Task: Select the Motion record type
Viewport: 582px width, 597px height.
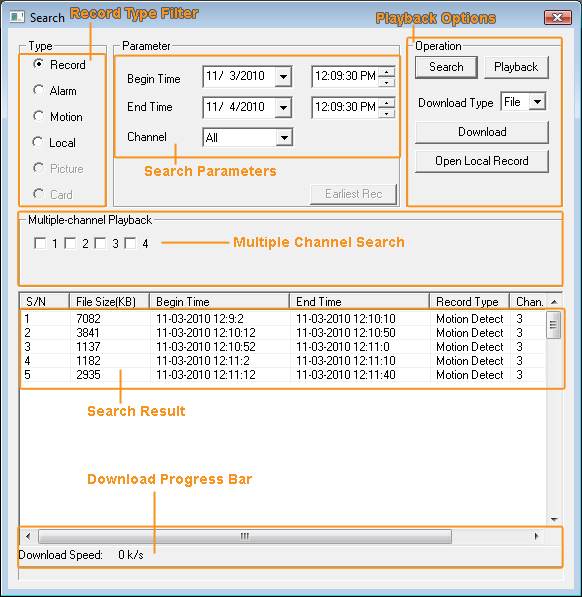Action: point(38,116)
